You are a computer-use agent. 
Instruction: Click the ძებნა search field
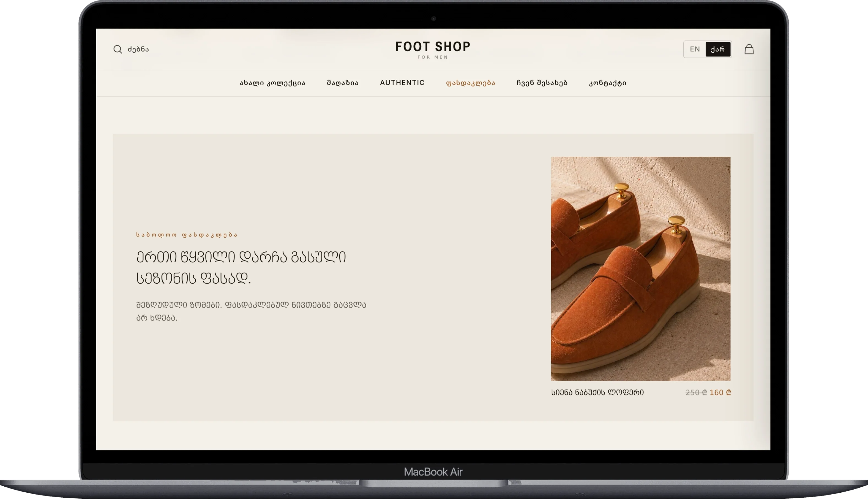point(138,49)
